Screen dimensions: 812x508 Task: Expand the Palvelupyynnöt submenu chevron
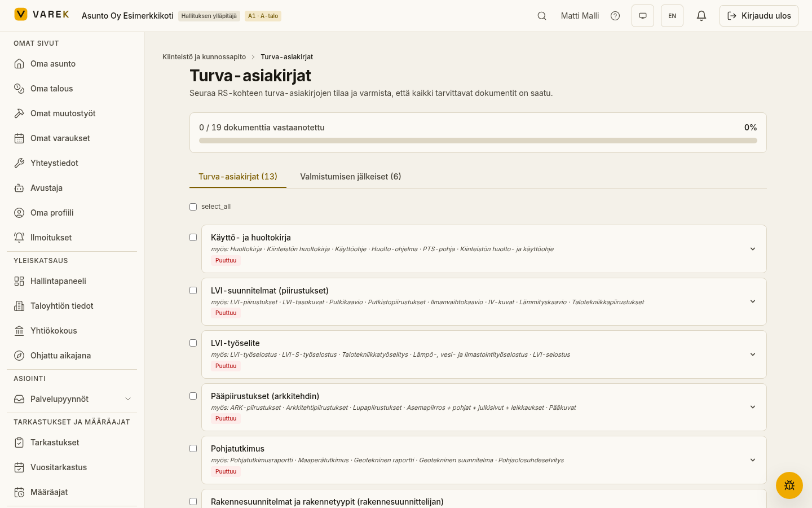128,399
